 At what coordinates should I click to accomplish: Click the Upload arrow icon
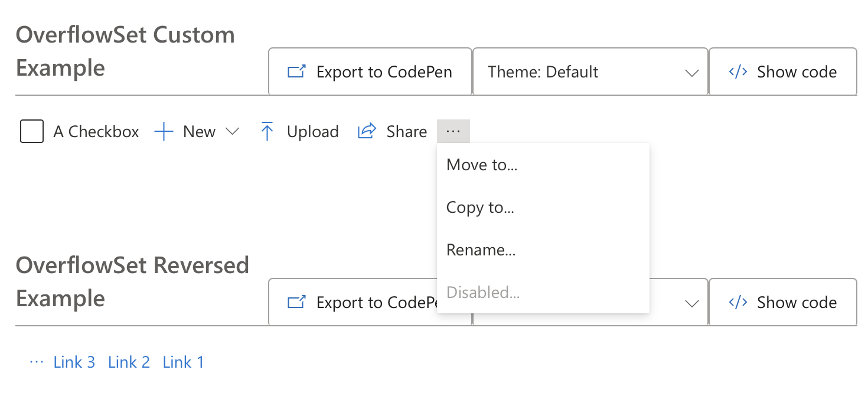[267, 132]
